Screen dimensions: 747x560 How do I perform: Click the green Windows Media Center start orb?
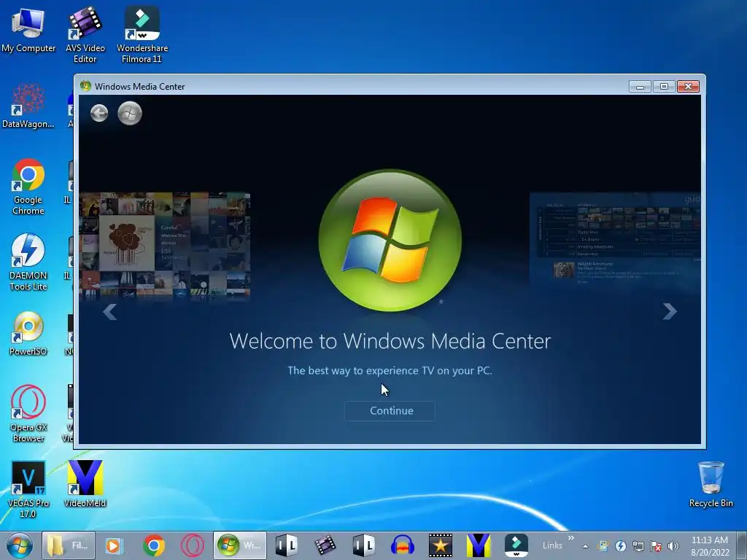(130, 113)
